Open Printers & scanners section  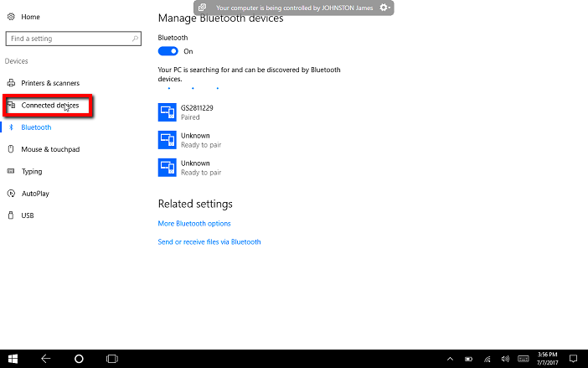click(x=49, y=83)
